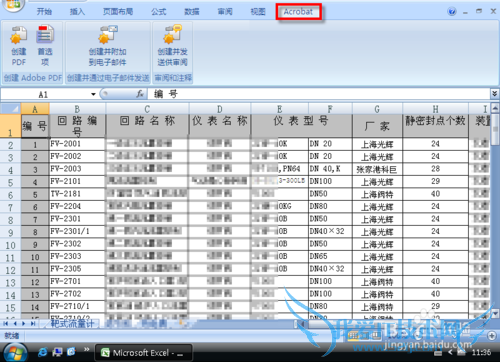Select column C header
This screenshot has width=500, height=362.
[147, 109]
